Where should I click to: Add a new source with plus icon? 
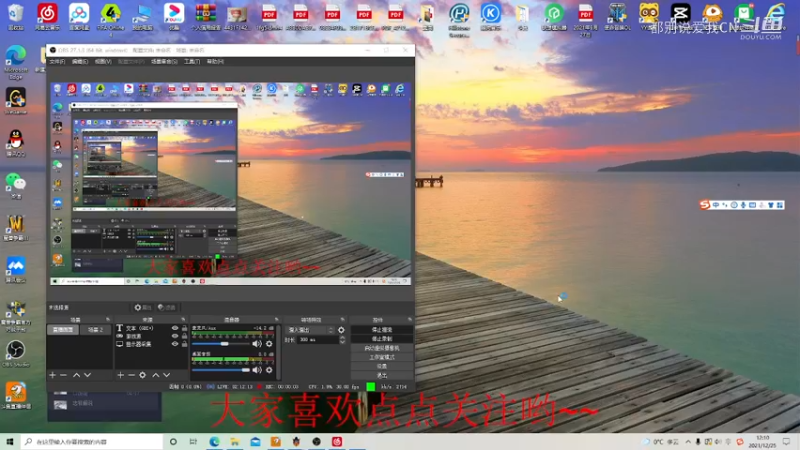click(x=120, y=375)
